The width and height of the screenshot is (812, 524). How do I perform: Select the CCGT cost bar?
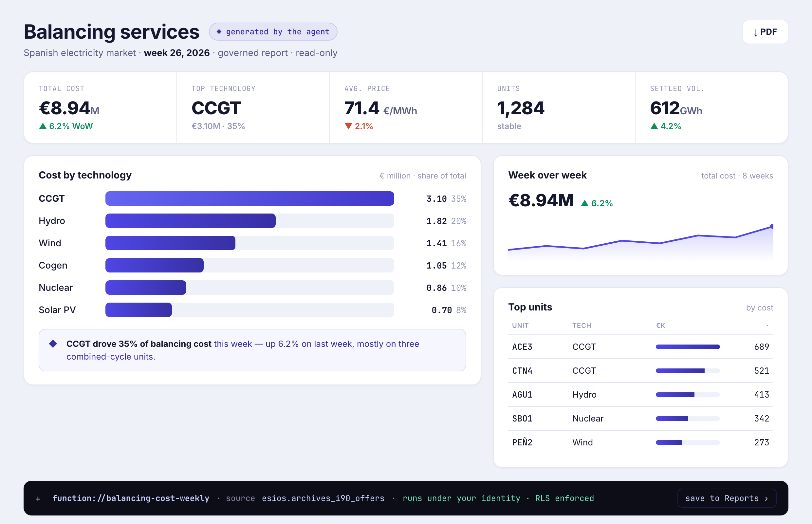pyautogui.click(x=250, y=198)
